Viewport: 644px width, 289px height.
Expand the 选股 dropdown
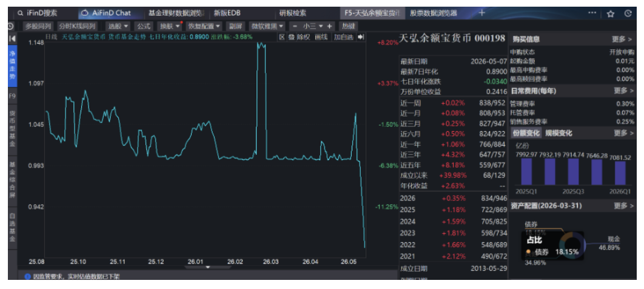click(118, 26)
